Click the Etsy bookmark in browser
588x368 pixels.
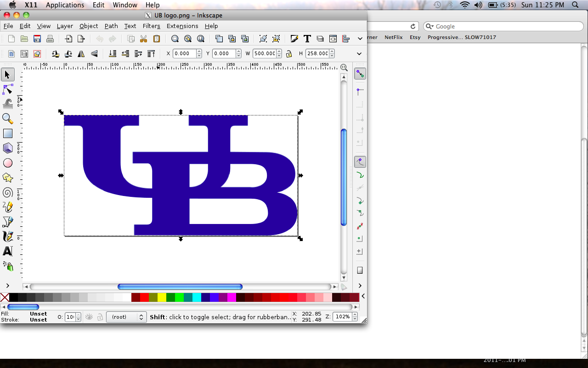coord(415,37)
